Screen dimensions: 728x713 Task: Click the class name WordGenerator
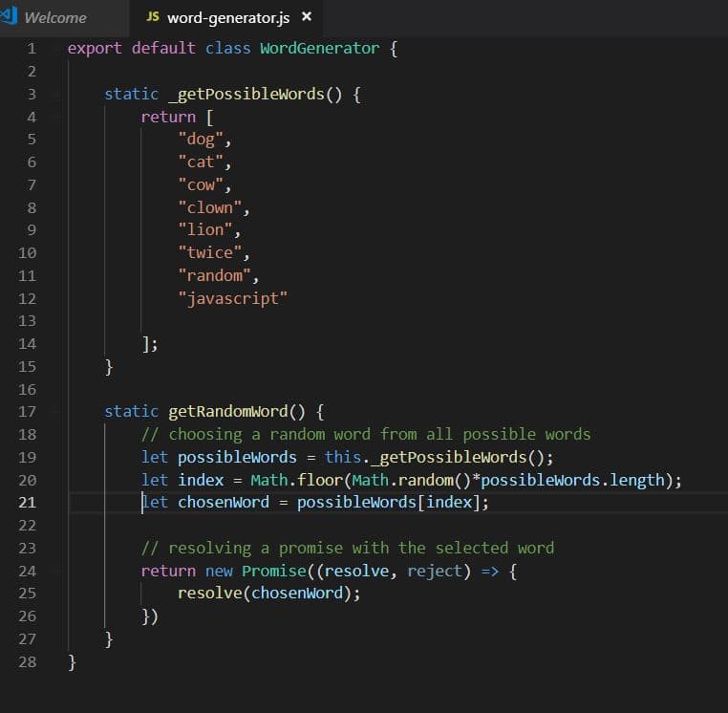point(319,49)
